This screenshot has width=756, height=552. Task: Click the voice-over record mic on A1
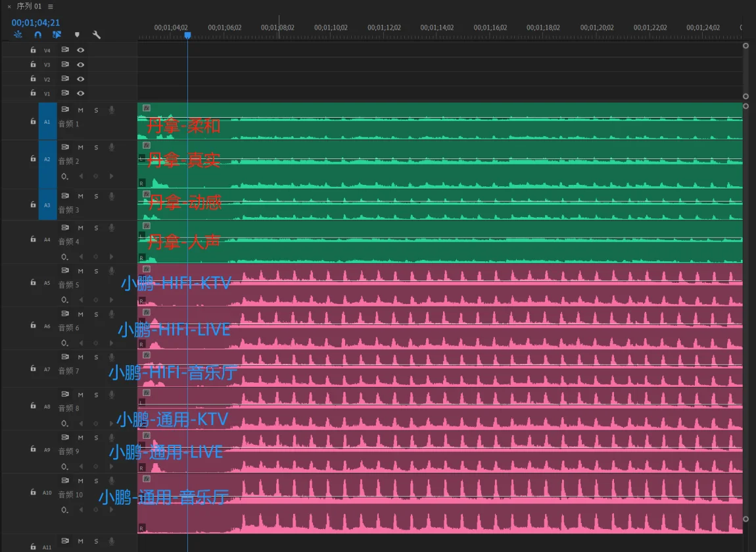point(112,110)
